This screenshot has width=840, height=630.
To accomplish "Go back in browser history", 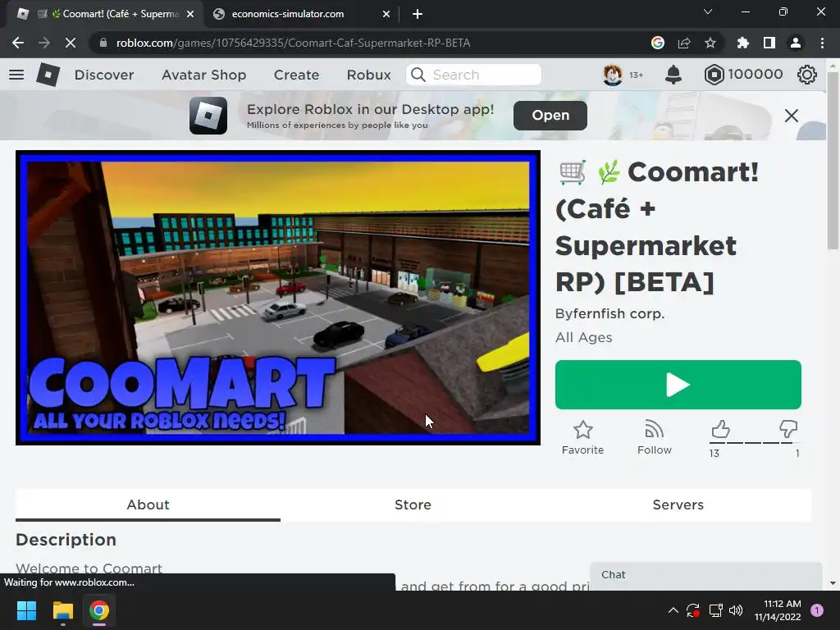I will coord(18,43).
